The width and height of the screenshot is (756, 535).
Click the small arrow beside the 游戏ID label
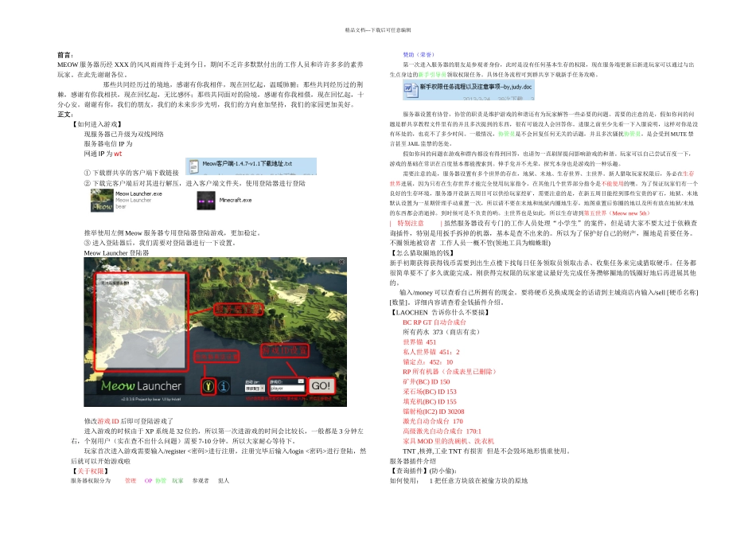[x=301, y=381]
